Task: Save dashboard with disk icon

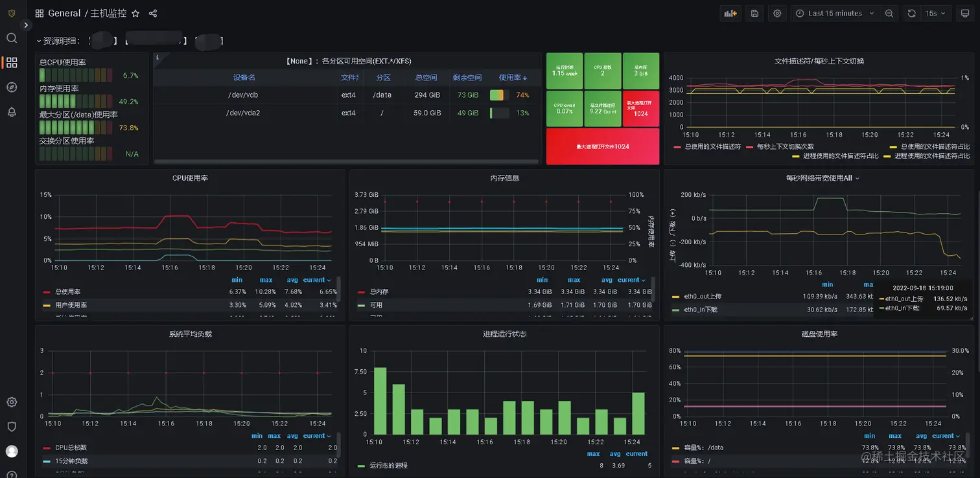Action: pyautogui.click(x=754, y=13)
